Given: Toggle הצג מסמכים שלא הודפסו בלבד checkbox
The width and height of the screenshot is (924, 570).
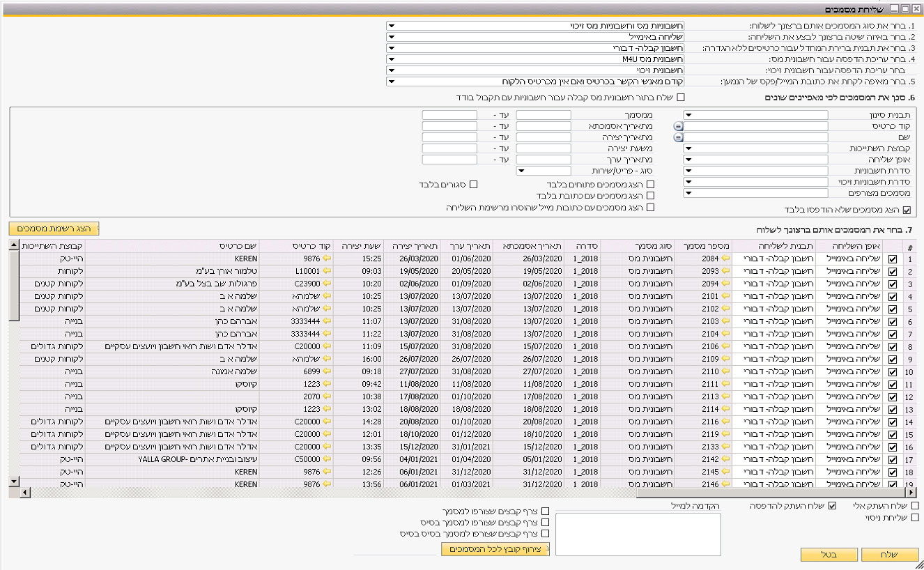Looking at the screenshot, I should [x=907, y=209].
